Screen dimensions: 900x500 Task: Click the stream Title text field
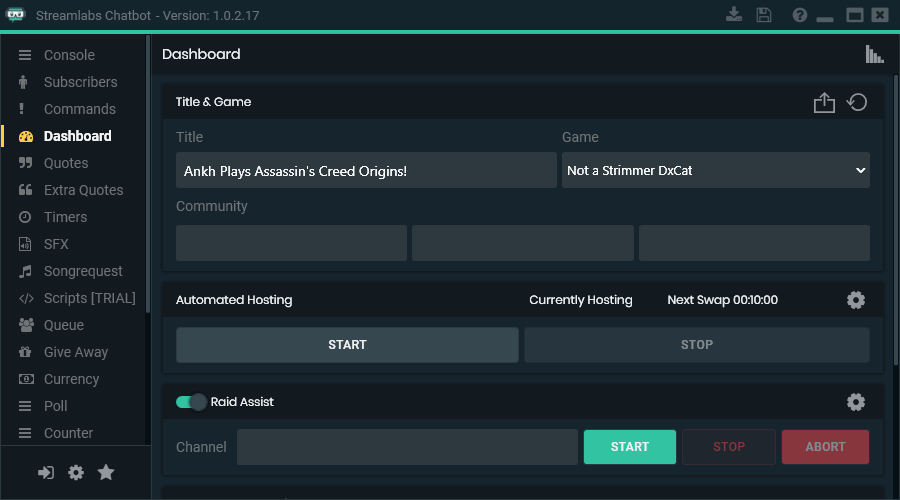coord(366,171)
